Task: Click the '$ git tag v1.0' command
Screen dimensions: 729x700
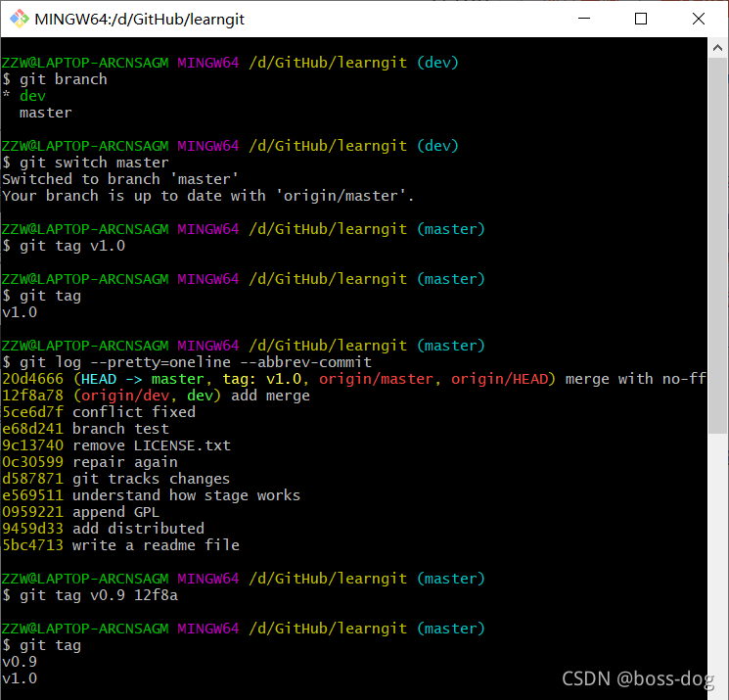Action: pyautogui.click(x=64, y=246)
